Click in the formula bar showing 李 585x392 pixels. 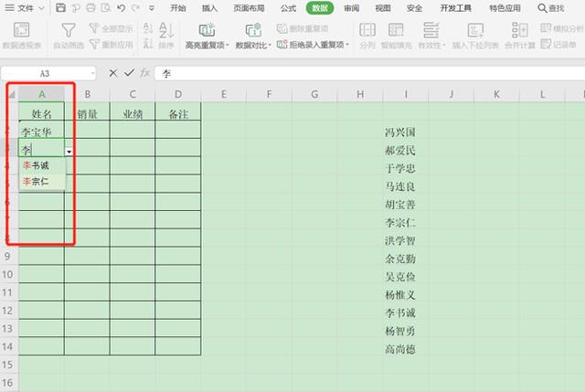pyautogui.click(x=369, y=73)
